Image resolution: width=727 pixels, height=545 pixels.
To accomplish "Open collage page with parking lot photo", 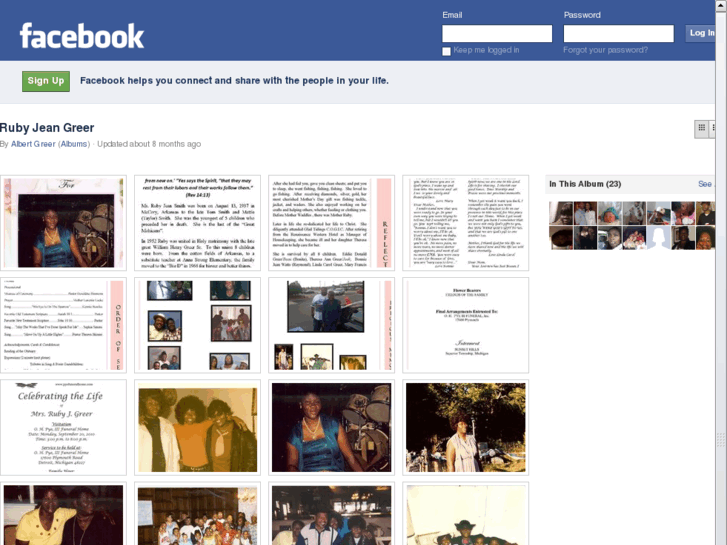I will [x=332, y=325].
